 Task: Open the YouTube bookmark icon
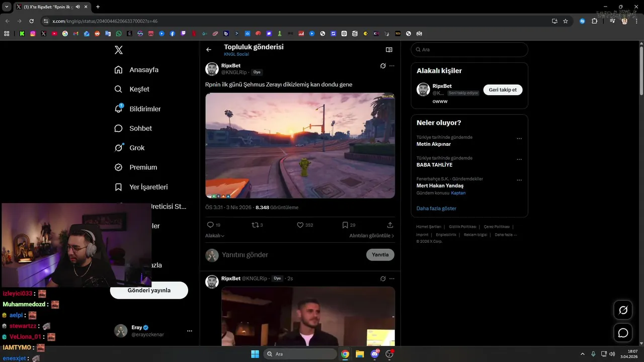[x=54, y=34]
